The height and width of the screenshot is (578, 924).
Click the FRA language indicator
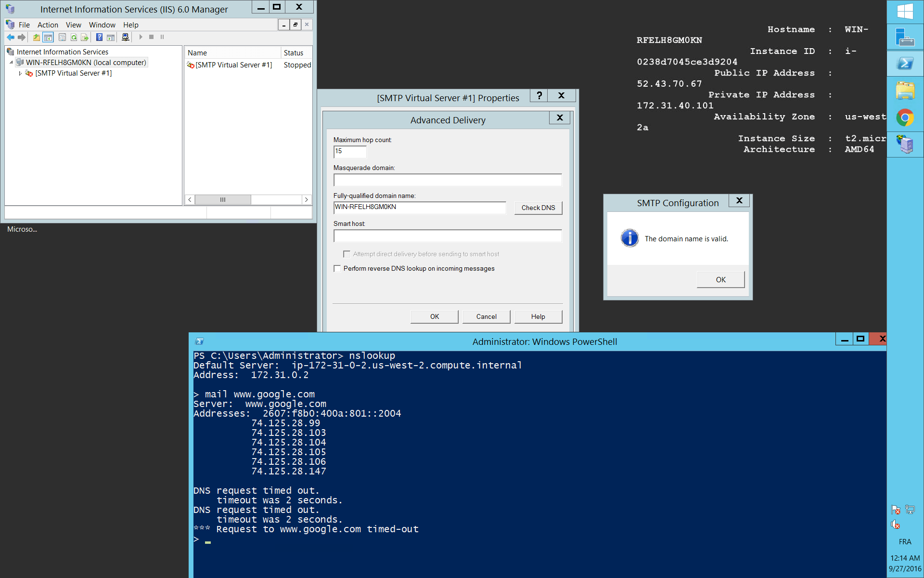coord(905,542)
